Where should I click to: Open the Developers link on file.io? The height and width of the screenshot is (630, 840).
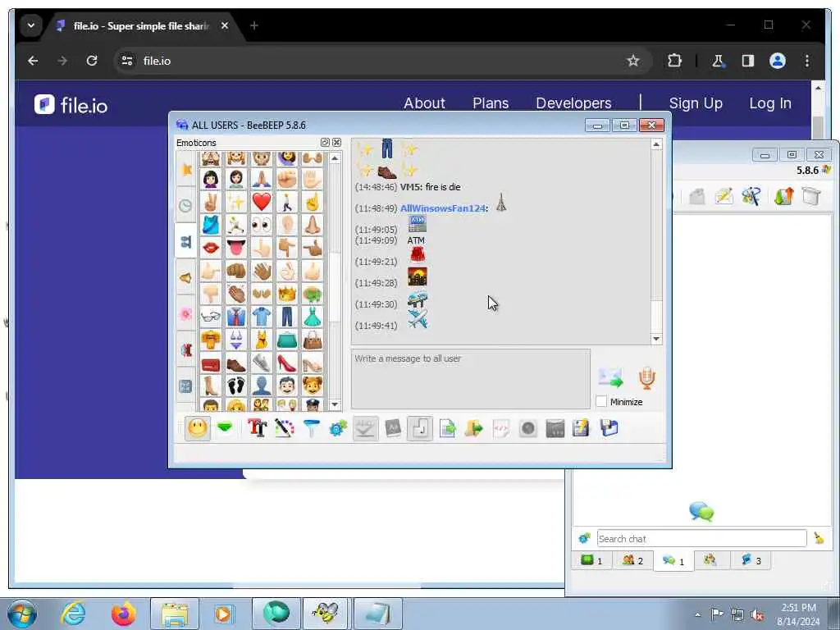(x=573, y=103)
